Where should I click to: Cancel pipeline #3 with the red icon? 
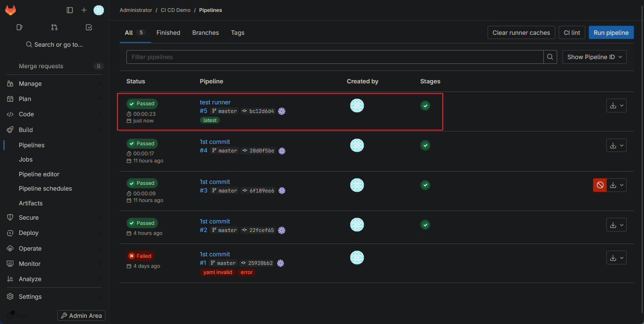[x=600, y=185]
